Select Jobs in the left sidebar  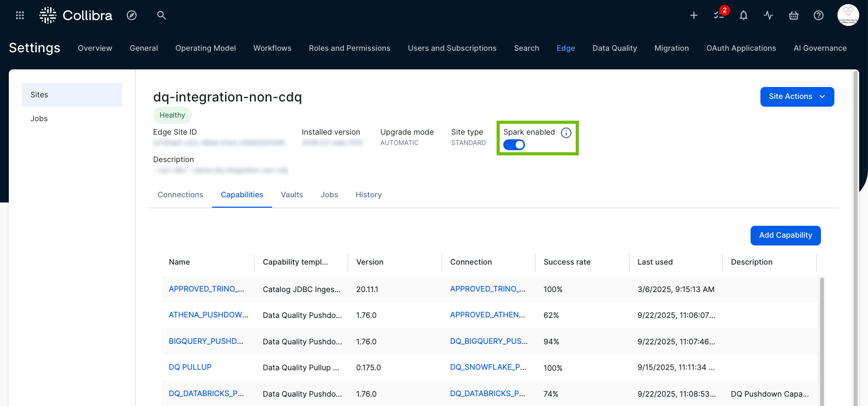39,119
